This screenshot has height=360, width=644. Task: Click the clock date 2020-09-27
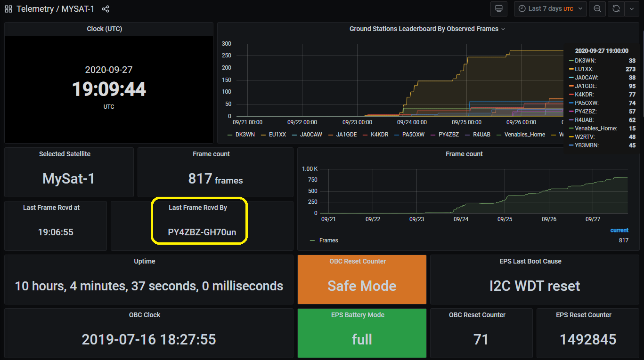pos(109,70)
